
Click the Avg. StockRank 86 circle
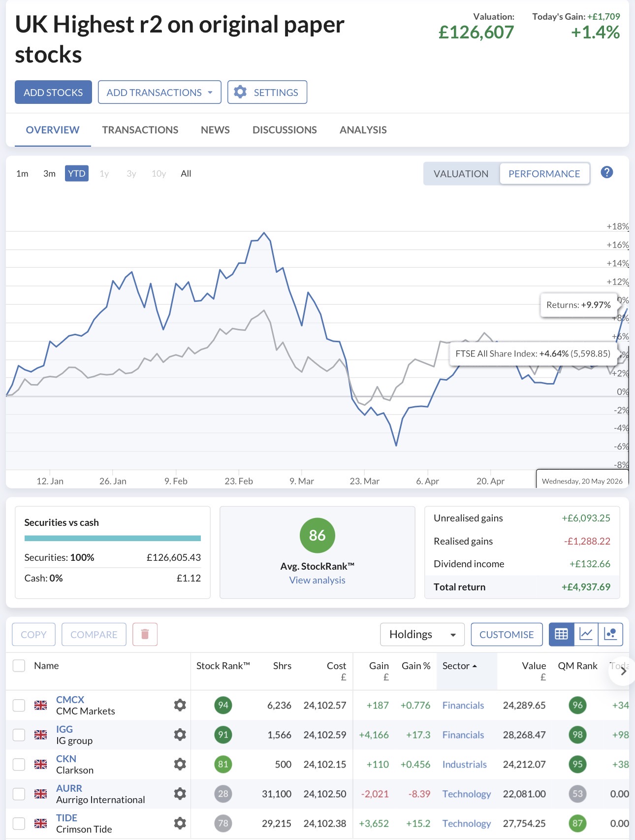point(317,535)
